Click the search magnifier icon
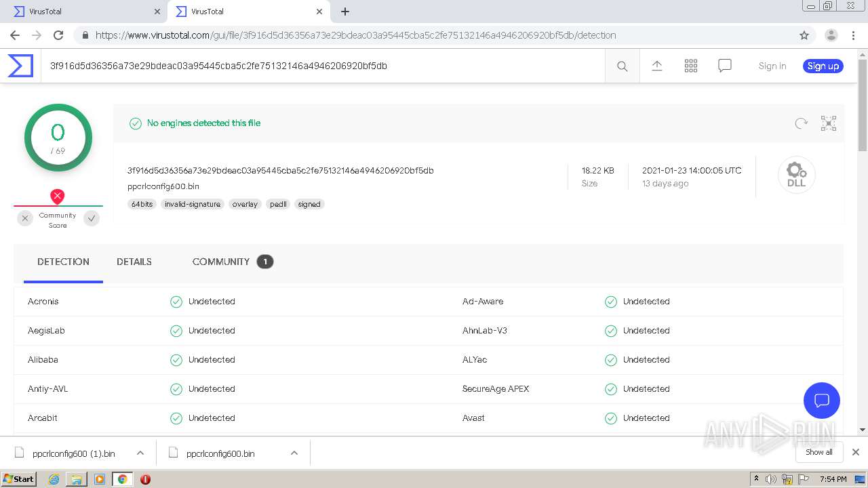Viewport: 868px width, 488px height. coord(622,66)
